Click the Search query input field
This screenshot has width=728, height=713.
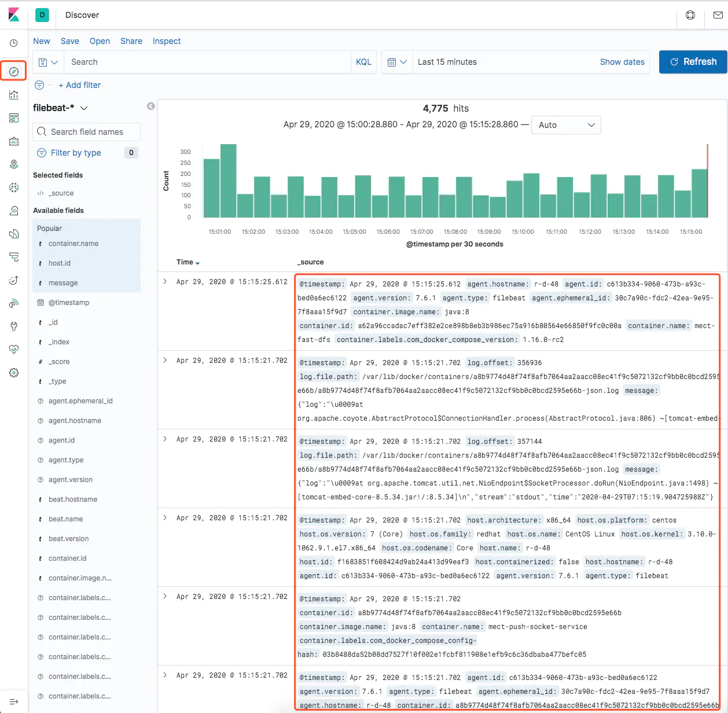[x=207, y=62]
